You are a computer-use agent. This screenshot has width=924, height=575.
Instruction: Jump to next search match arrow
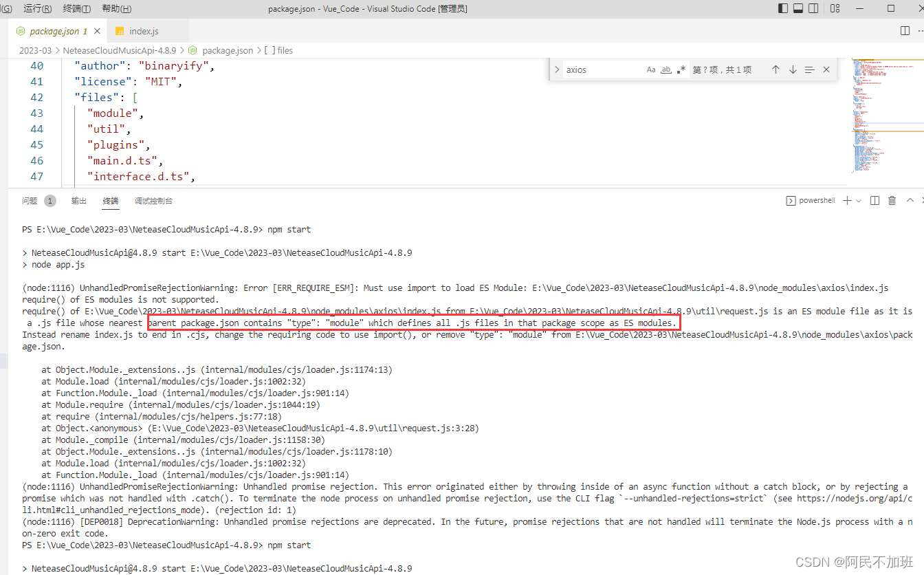coord(792,69)
